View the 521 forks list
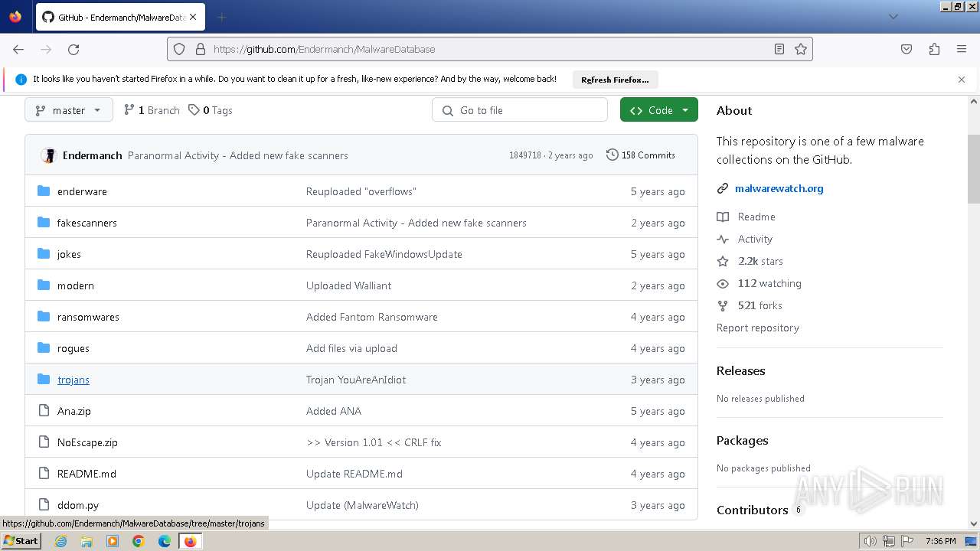This screenshot has width=980, height=551. coord(760,305)
